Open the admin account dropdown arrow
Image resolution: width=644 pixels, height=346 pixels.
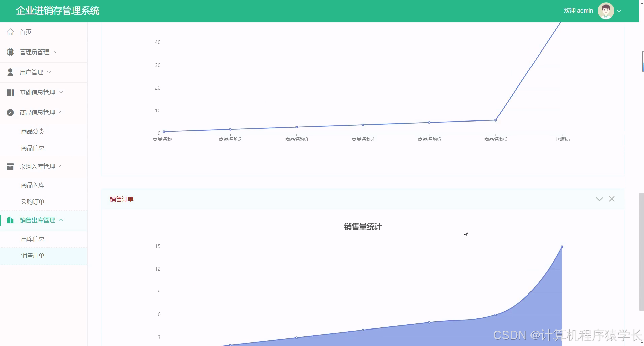click(x=619, y=11)
